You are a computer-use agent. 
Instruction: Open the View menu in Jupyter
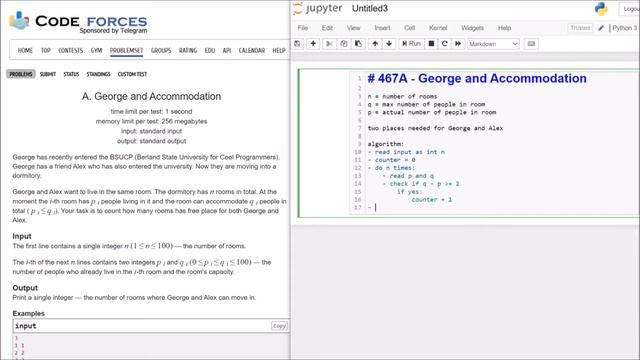(x=353, y=28)
